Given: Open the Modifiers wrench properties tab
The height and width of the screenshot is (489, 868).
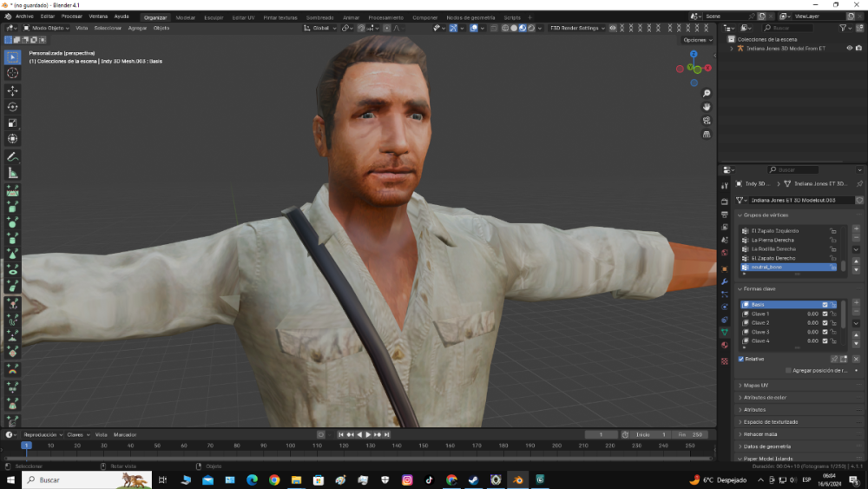Looking at the screenshot, I should [x=725, y=281].
